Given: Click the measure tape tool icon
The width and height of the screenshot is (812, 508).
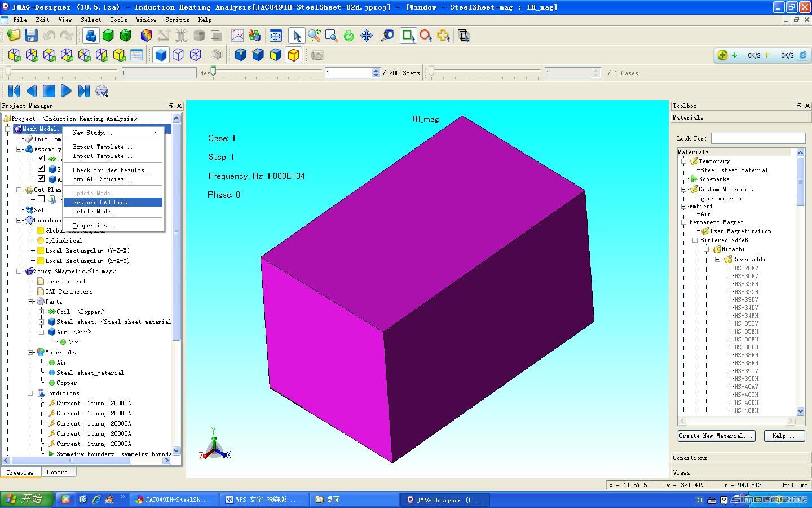Looking at the screenshot, I should click(x=387, y=36).
